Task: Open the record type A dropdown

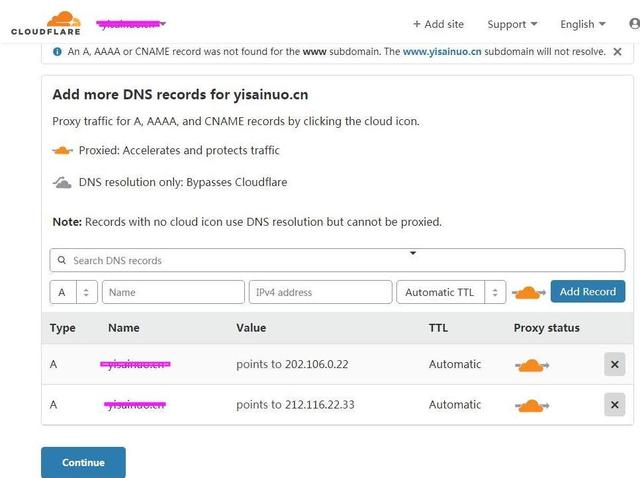Action: coord(73,292)
